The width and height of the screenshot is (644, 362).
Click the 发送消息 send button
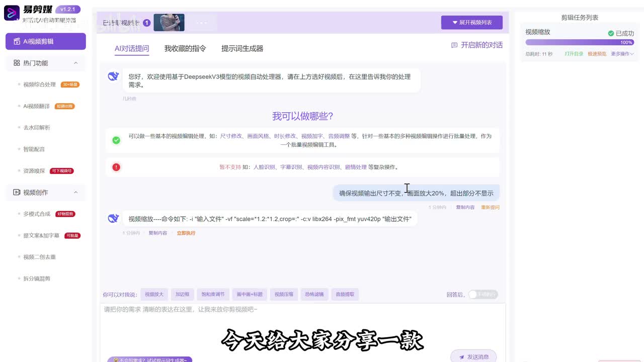[473, 356]
